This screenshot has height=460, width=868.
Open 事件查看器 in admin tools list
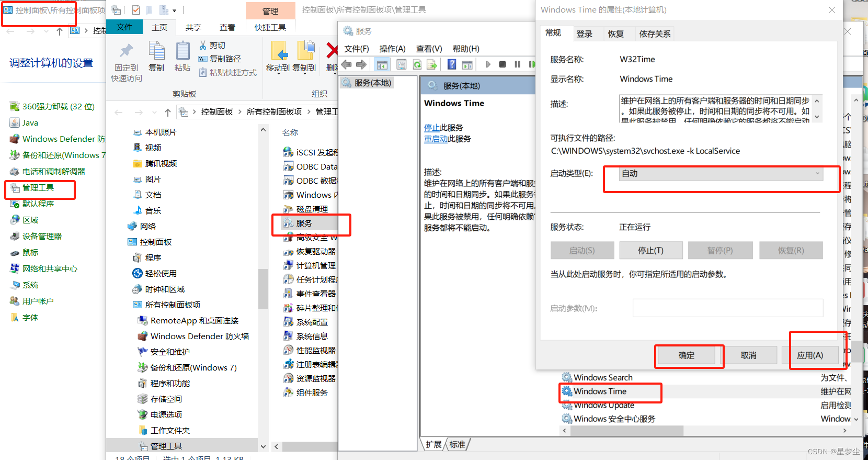click(x=311, y=294)
